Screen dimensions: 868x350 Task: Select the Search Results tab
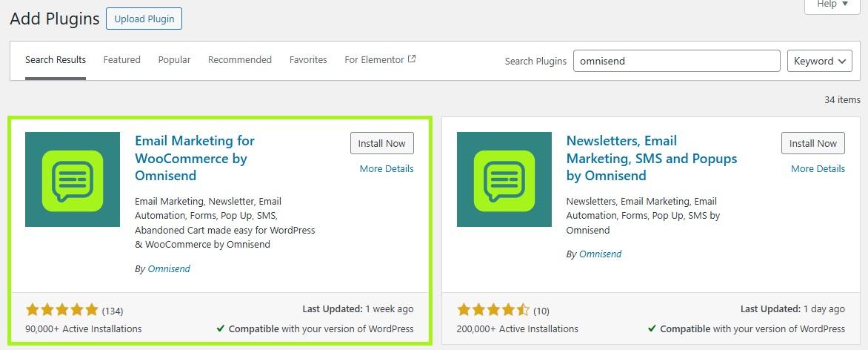point(56,60)
